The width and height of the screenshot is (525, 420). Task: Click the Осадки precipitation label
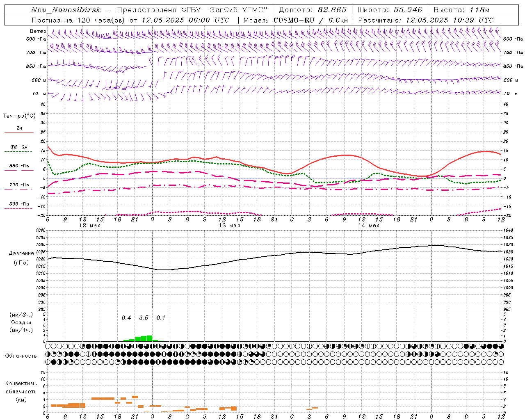tap(21, 322)
